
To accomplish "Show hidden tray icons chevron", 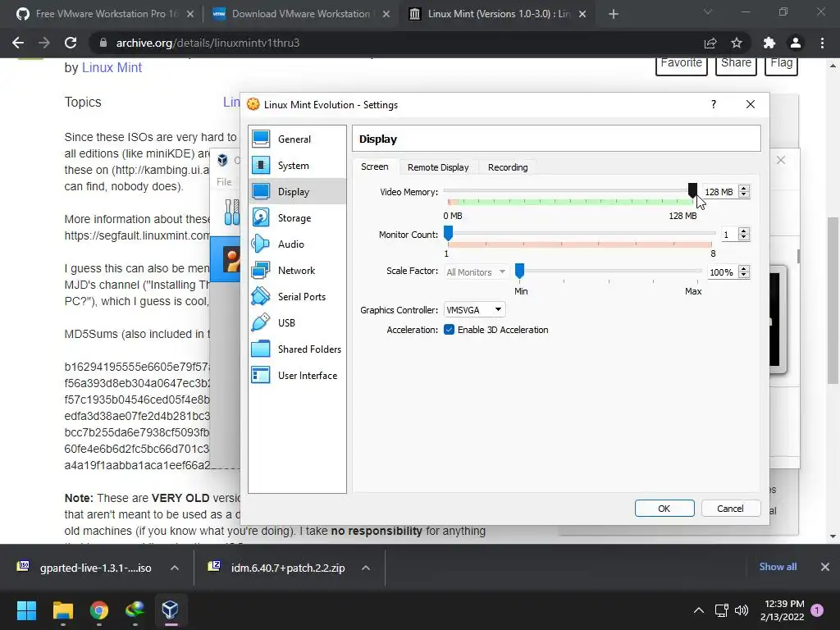I will 699,610.
